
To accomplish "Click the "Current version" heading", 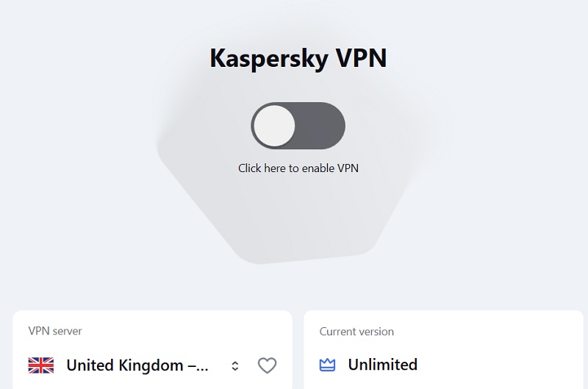I will point(356,332).
